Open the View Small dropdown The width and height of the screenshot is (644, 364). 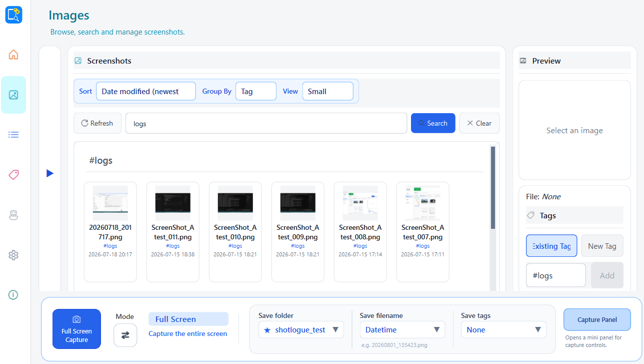click(327, 91)
